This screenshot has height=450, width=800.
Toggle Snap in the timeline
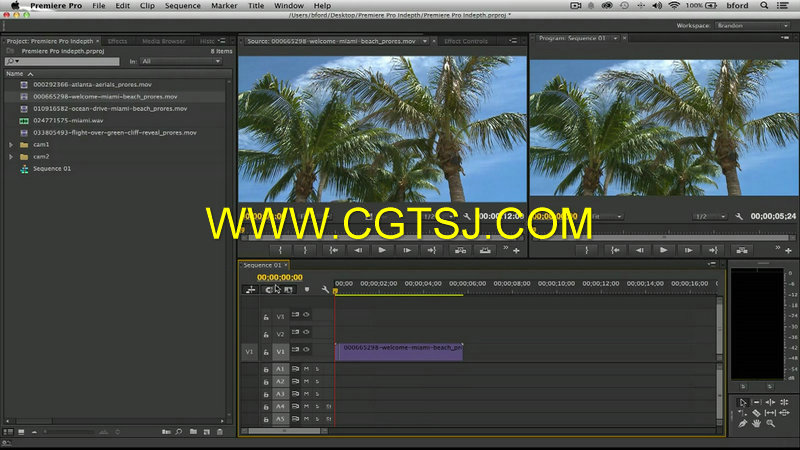click(269, 290)
